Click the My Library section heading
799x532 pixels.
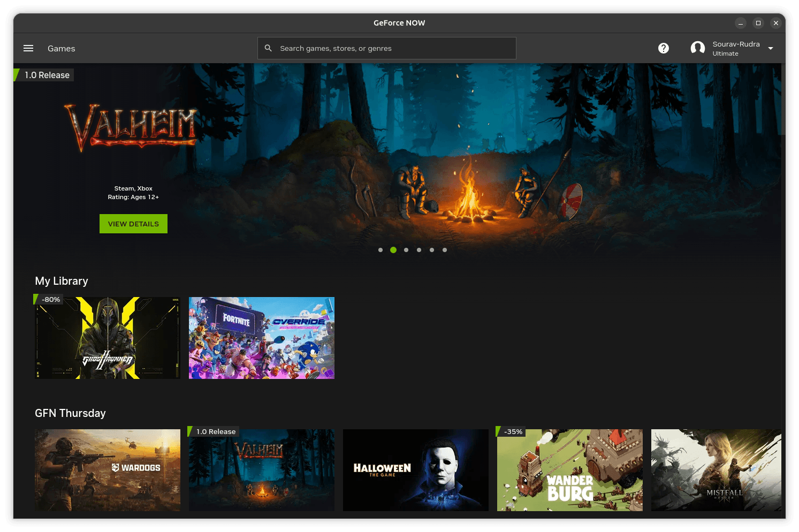click(x=62, y=281)
